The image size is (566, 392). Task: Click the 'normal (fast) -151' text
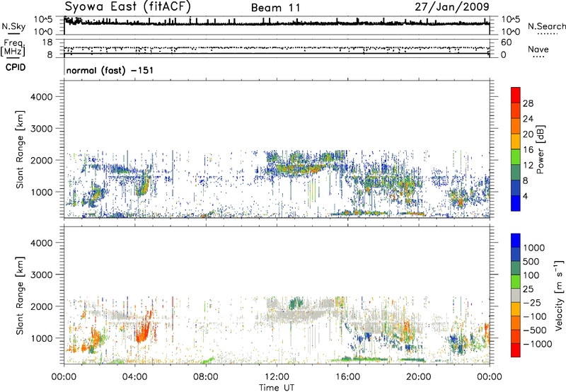pyautogui.click(x=110, y=70)
